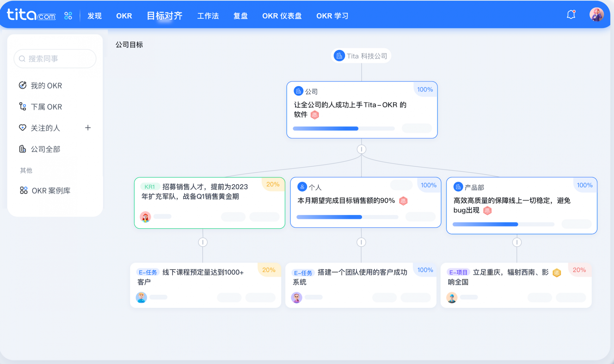Click the KR1 tag
Screen dimensions: 614x364
[150, 187]
